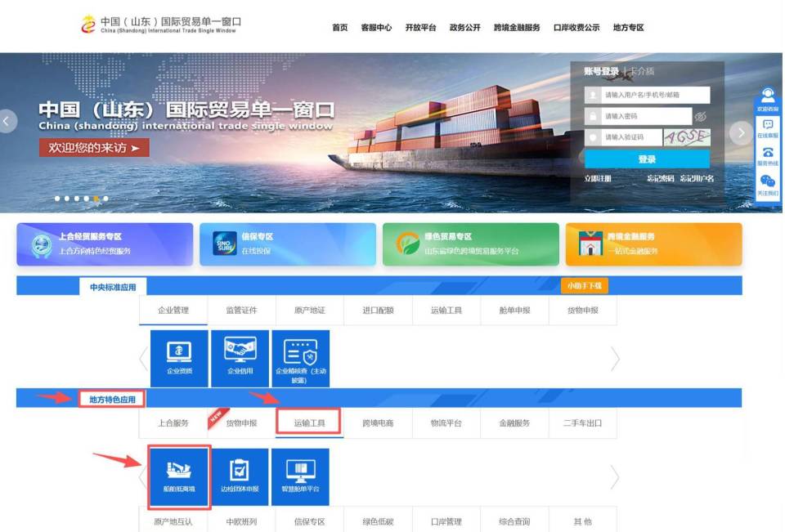Screen dimensions: 785x532
Task: Switch to the 原产地互认 tab
Action: pos(173,521)
